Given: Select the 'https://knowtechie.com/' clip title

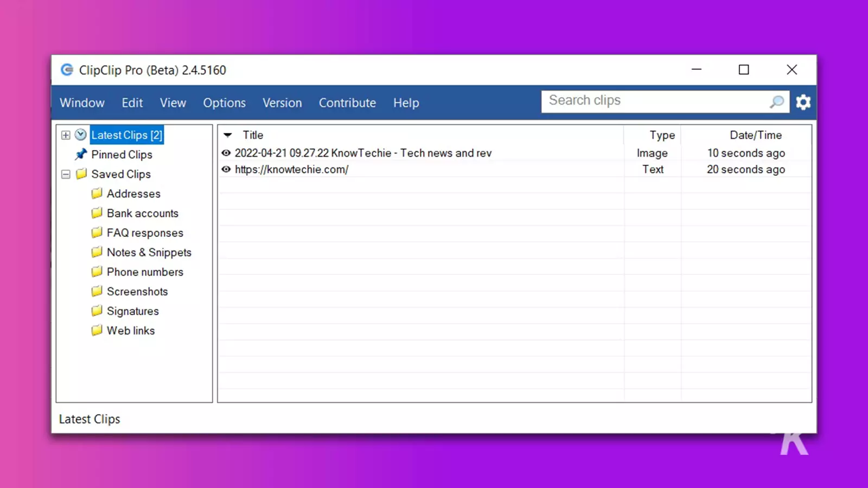Looking at the screenshot, I should click(291, 169).
